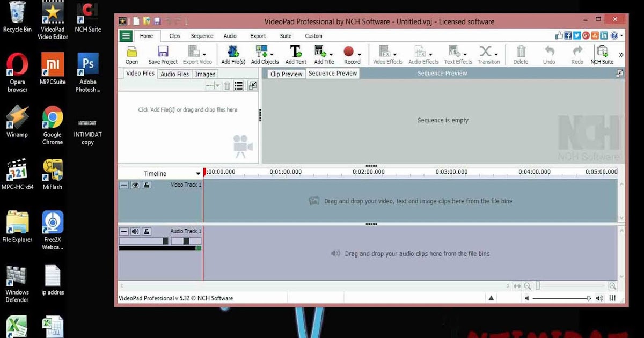This screenshot has height=338, width=644.
Task: Click the LinkedIn share icon
Action: point(604,35)
